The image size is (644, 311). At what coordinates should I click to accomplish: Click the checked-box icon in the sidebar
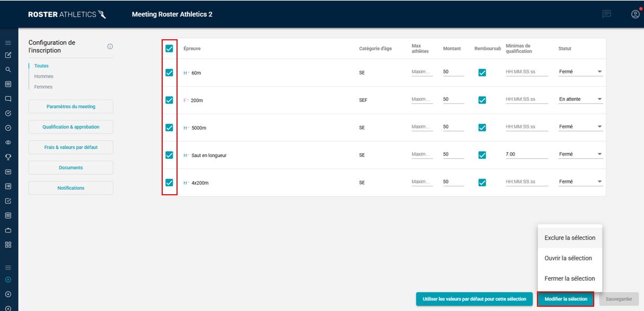pos(8,201)
